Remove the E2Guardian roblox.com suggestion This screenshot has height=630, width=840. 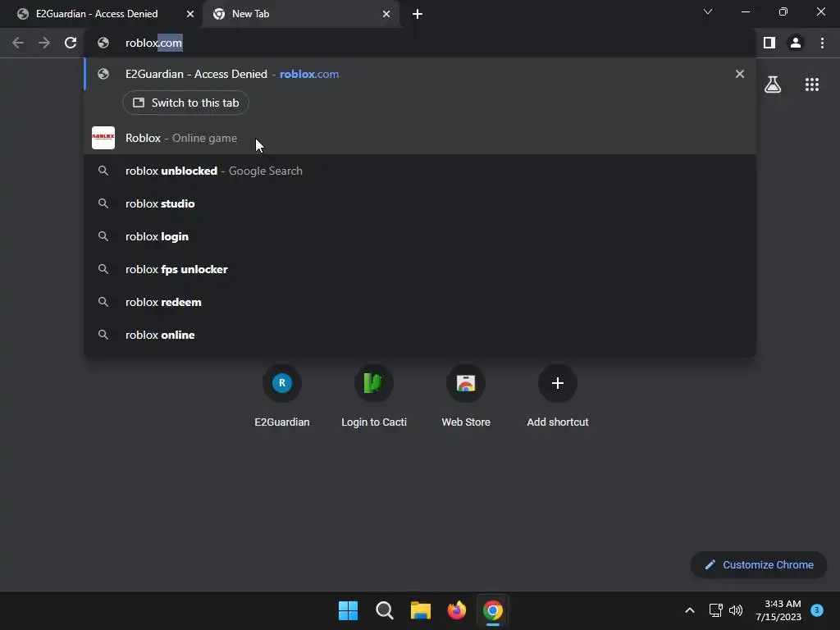740,74
